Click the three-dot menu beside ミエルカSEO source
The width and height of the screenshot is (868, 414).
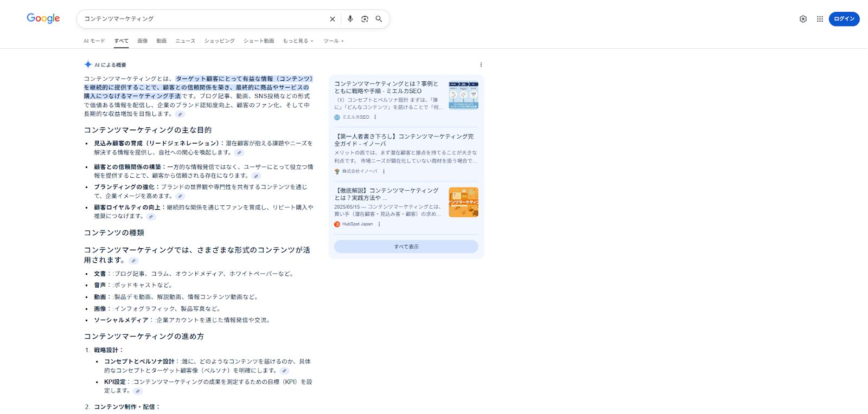click(375, 117)
